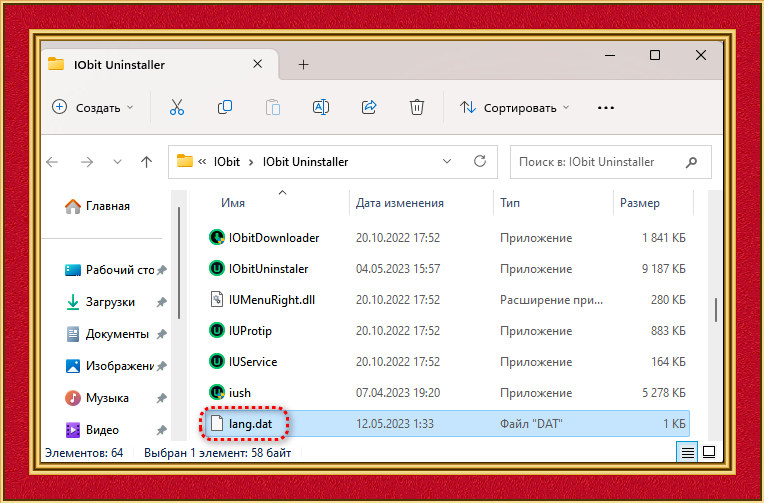Click the search field Поиск в: IObit Uninstaller
764x503 pixels.
tap(611, 162)
